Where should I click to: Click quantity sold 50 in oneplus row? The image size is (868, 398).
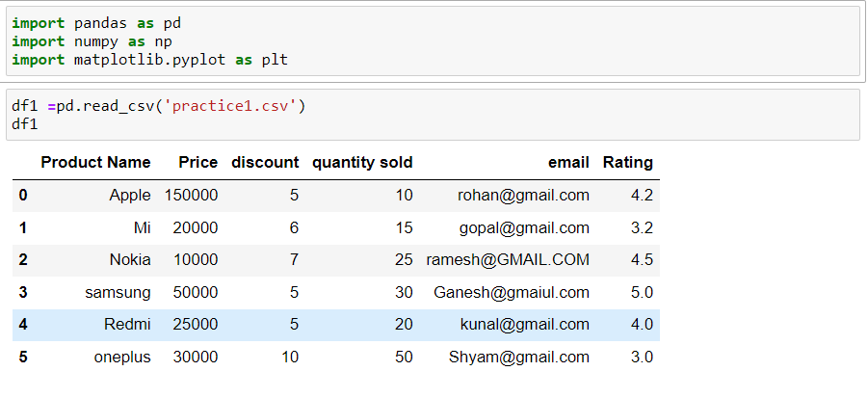(x=404, y=357)
